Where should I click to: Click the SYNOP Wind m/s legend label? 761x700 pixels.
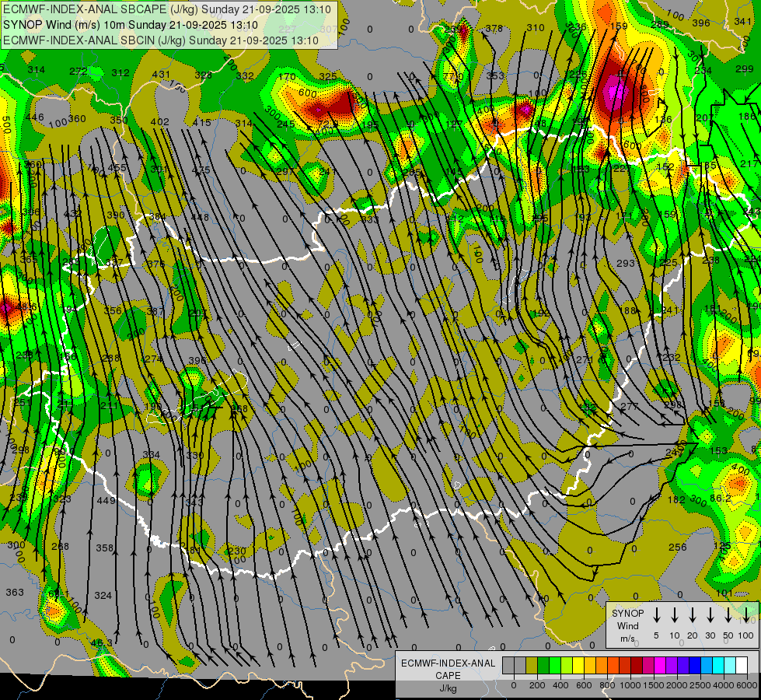tap(627, 625)
